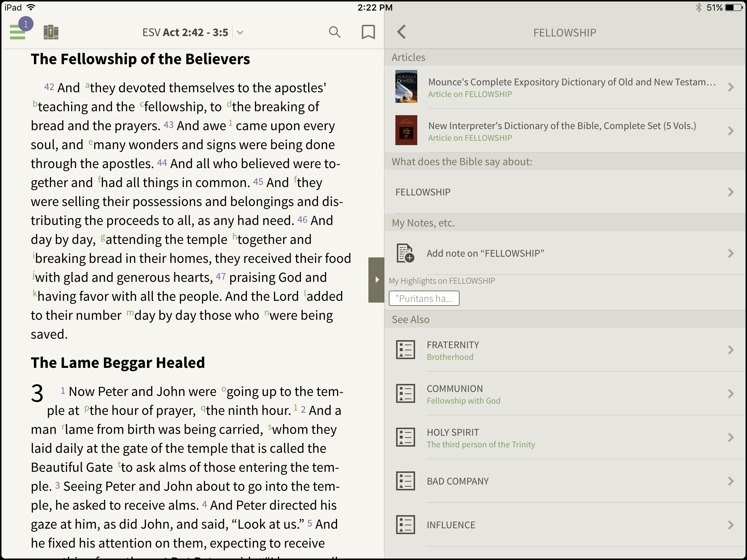Open the HOLY SPIRIT entry
This screenshot has height=560, width=747.
[x=565, y=437]
